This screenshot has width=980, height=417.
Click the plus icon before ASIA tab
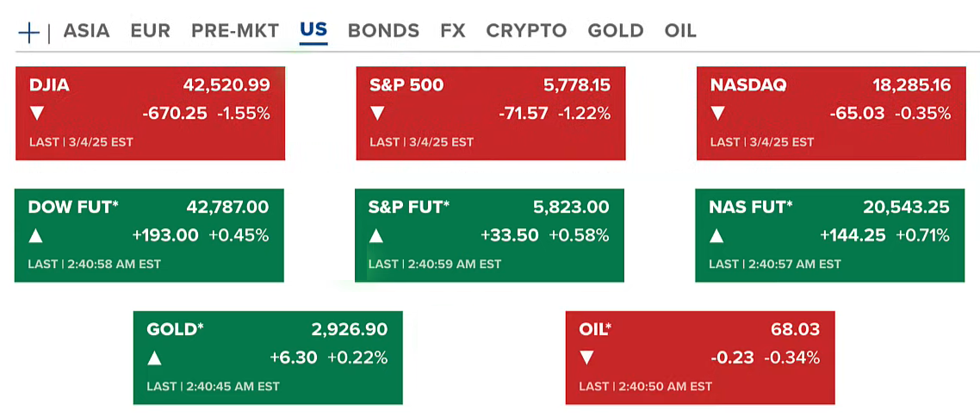pyautogui.click(x=28, y=32)
